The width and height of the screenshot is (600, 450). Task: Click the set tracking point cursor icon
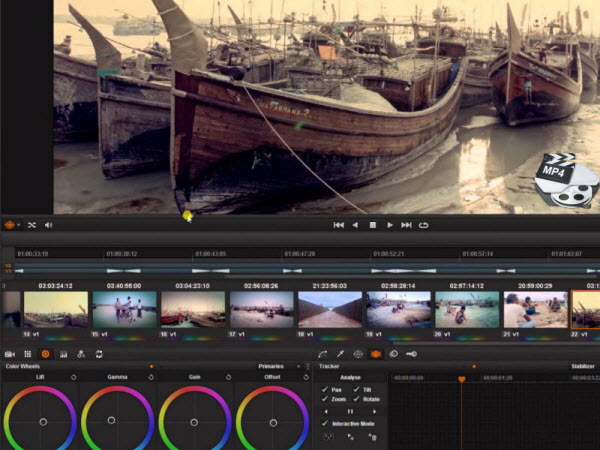[x=351, y=436]
